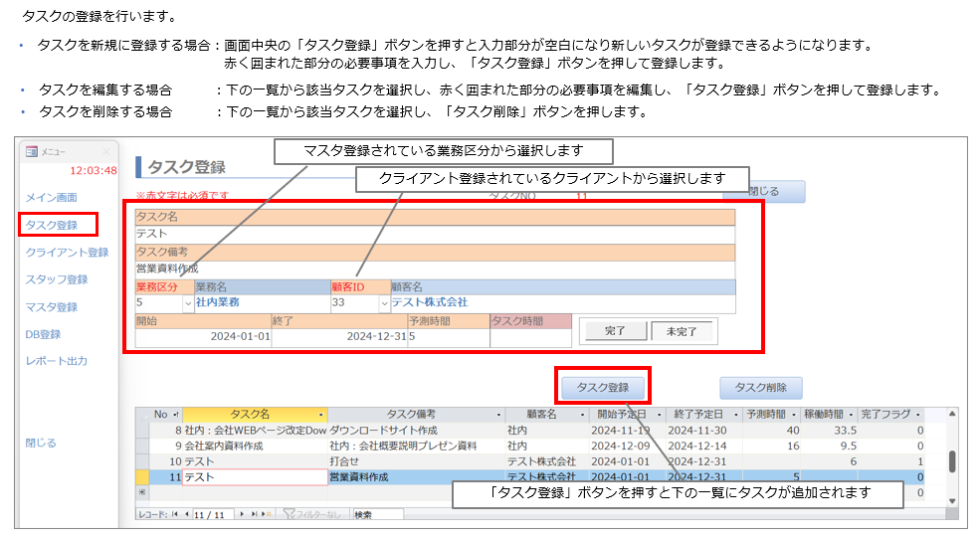
Task: Open the 終了予定日 column filter dropdown
Action: 735,415
